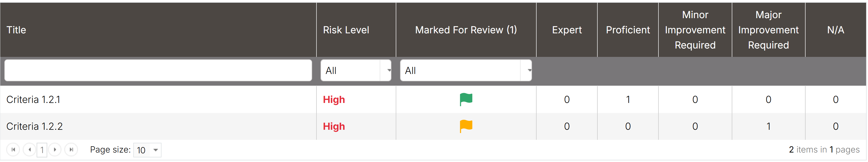
Task: Select page number 1 in the pager
Action: [42, 150]
